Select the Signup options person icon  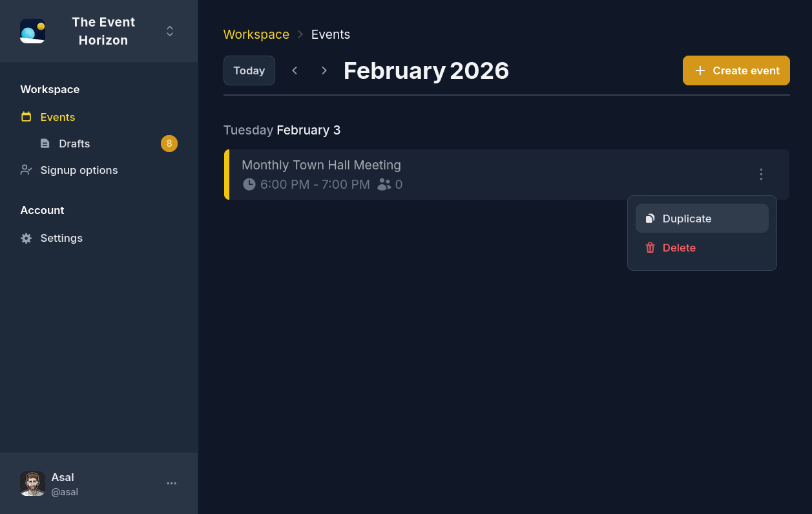coord(26,169)
